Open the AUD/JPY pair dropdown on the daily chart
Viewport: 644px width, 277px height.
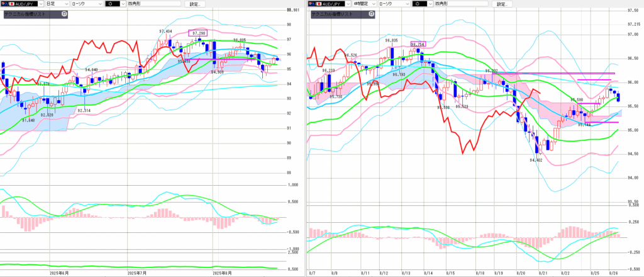[x=22, y=4]
